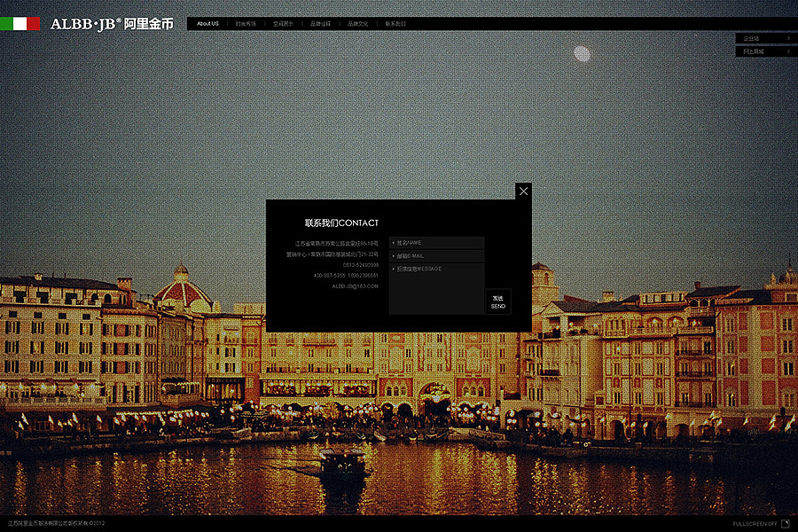
Task: Open the third navigation menu item
Action: point(283,23)
